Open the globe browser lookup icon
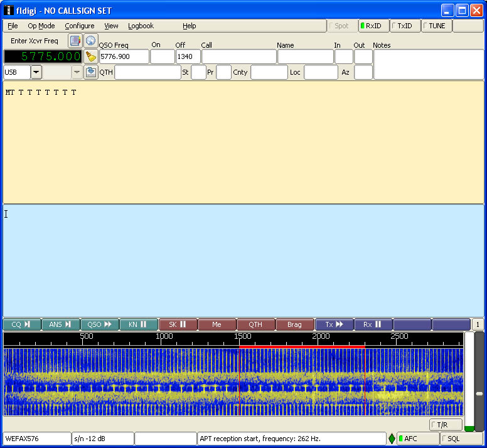The image size is (487, 448). pos(91,41)
